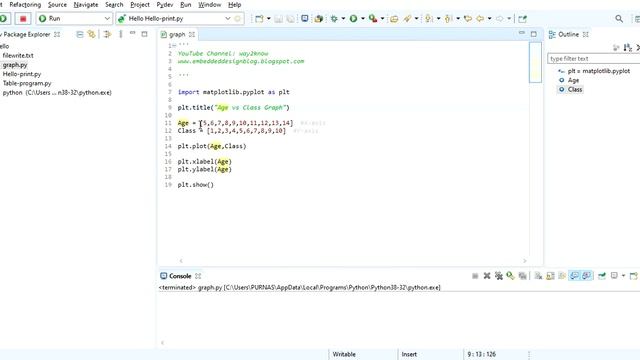The width and height of the screenshot is (640, 360).
Task: Open filewrite.txt in Package Explorer
Action: [x=18, y=56]
